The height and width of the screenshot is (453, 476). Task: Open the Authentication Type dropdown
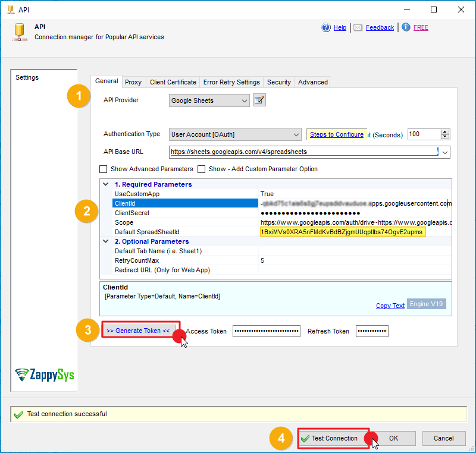coord(296,134)
